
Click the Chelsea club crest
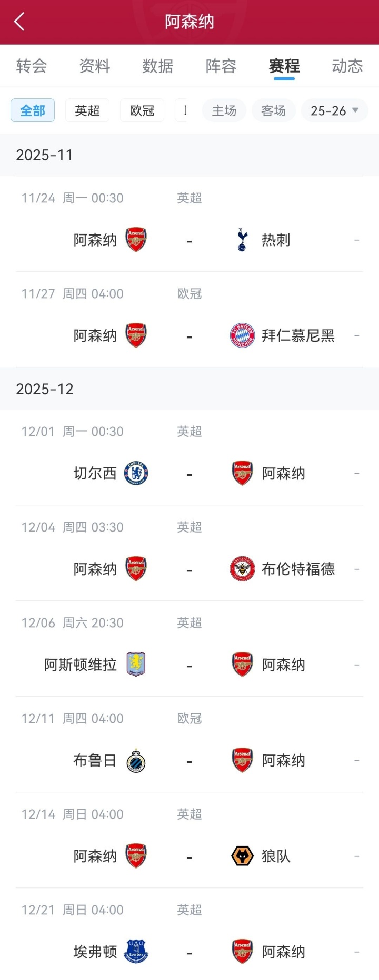point(136,473)
